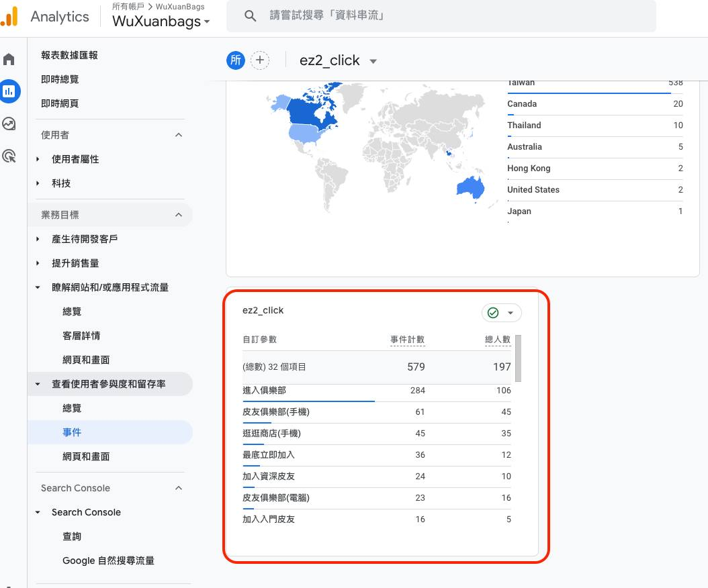Open Google 自然搜尋流量 report link
This screenshot has height=588, width=708.
pyautogui.click(x=108, y=560)
